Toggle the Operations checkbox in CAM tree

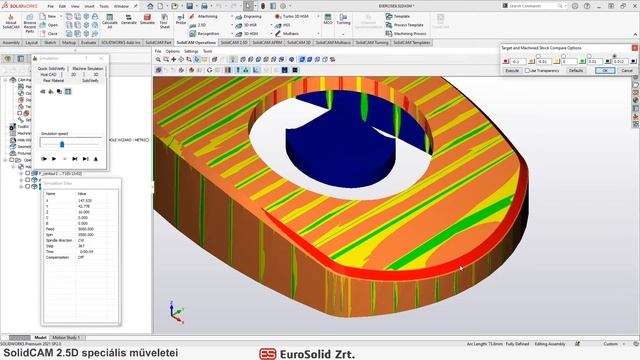pos(11,160)
